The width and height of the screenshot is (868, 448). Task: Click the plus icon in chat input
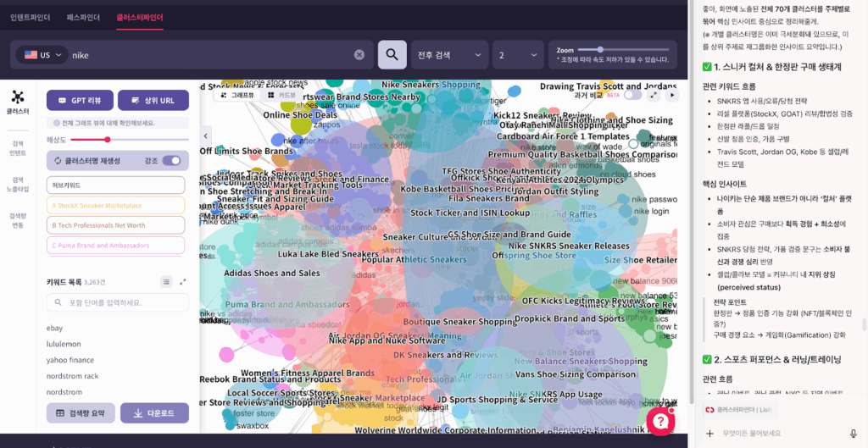click(x=709, y=434)
